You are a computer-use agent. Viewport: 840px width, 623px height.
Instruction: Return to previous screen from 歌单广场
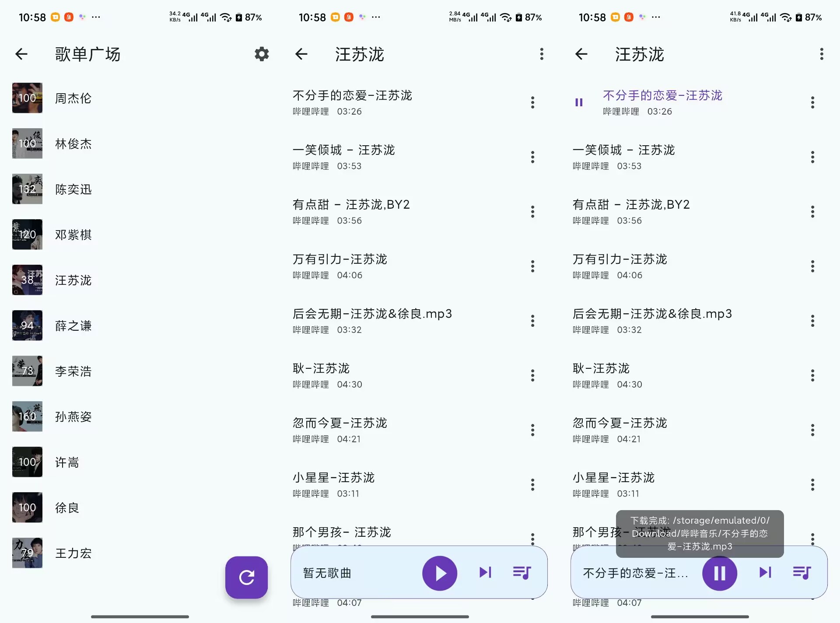21,54
